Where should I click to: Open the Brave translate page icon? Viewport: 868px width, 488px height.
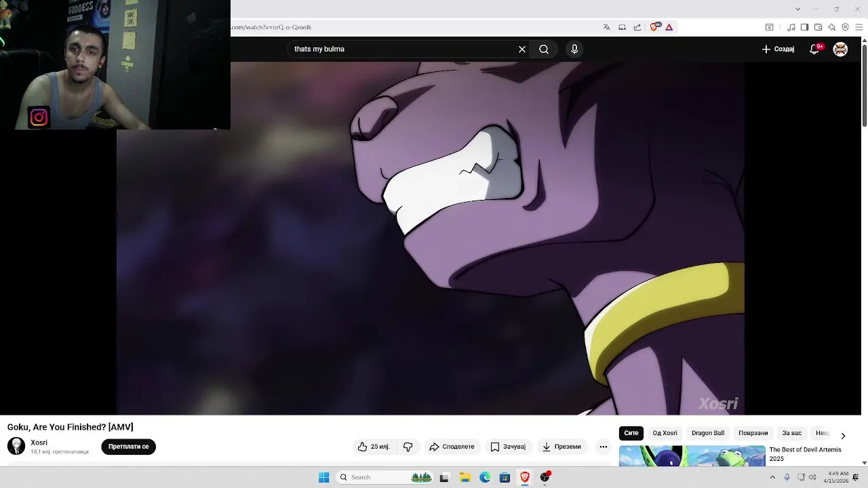[x=606, y=27]
